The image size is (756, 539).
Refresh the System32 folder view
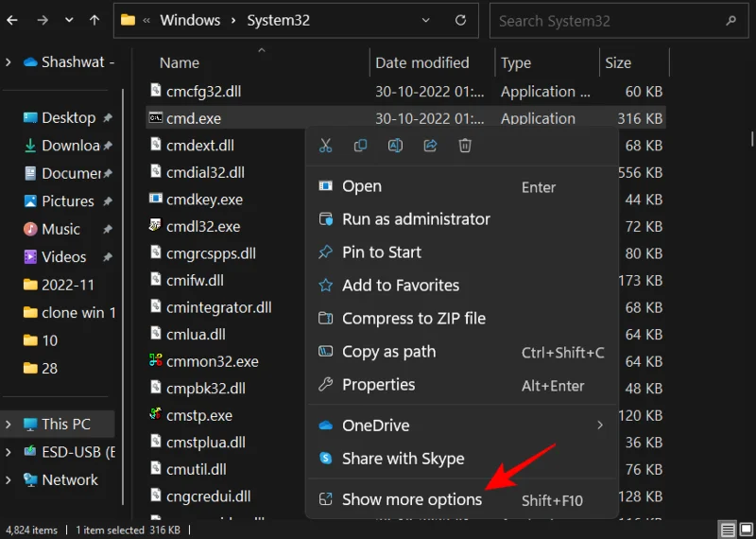coord(460,20)
